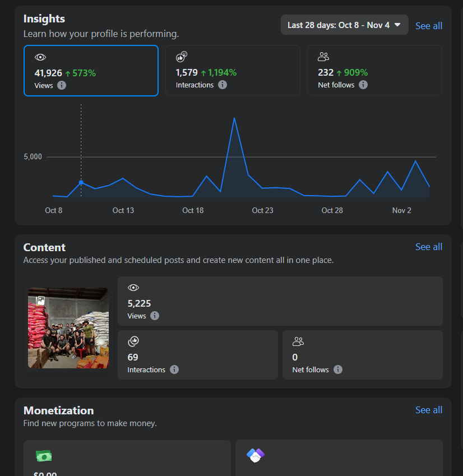Click info icon beside Content Interactions
Image resolution: width=463 pixels, height=476 pixels.
(x=174, y=369)
